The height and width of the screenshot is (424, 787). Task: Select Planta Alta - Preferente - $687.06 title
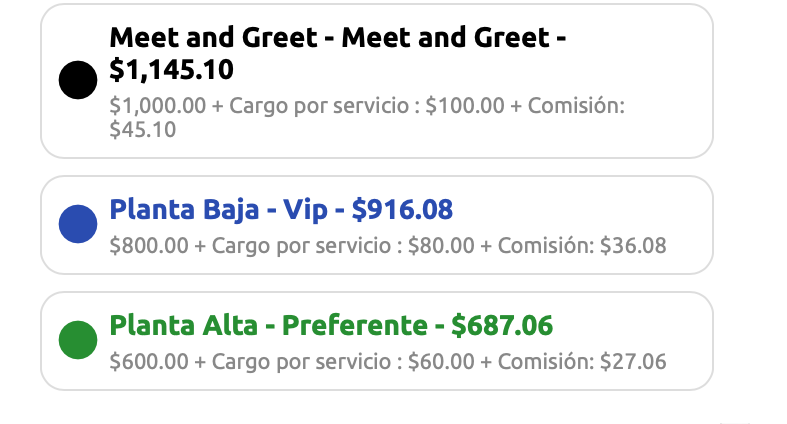click(331, 326)
